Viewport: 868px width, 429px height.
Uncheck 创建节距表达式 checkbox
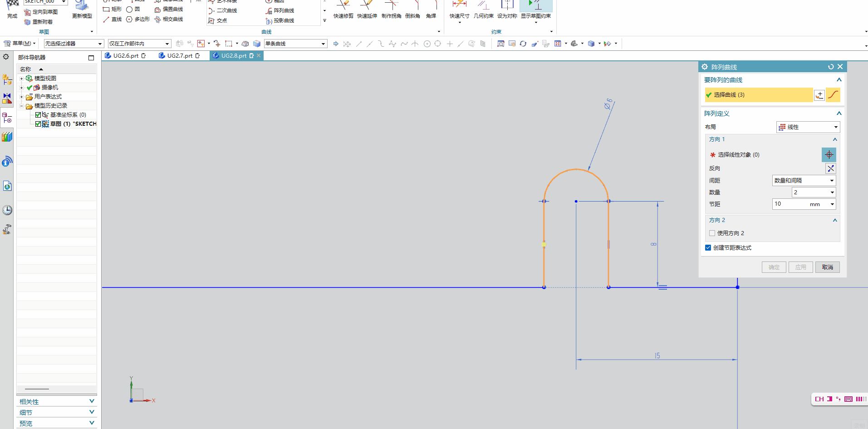(708, 248)
